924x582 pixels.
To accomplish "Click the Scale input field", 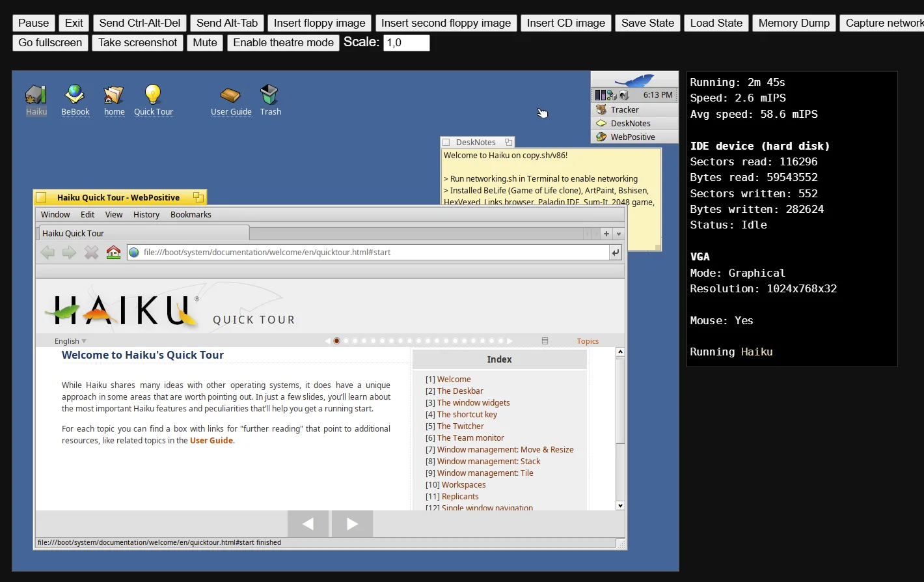I will coord(407,43).
